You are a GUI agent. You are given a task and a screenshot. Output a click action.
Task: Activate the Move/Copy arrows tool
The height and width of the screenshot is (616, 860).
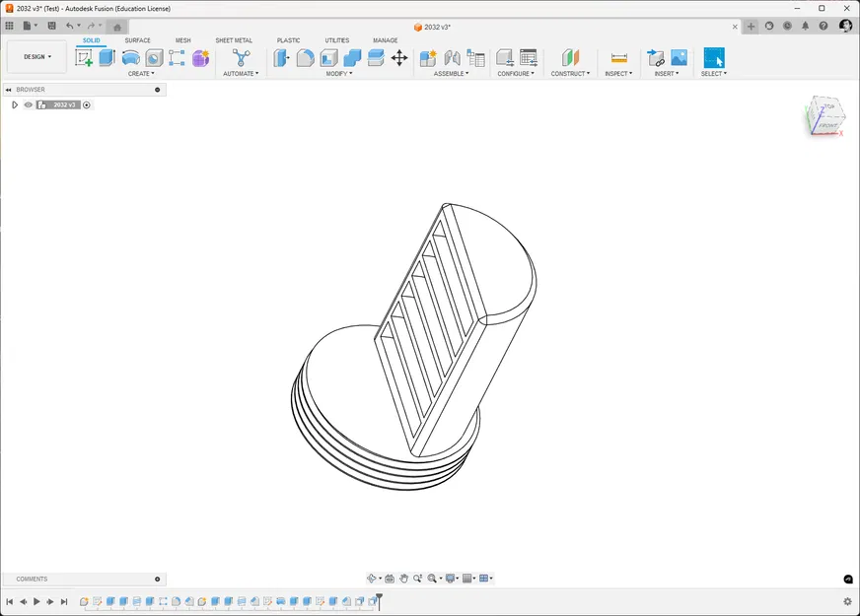point(399,57)
